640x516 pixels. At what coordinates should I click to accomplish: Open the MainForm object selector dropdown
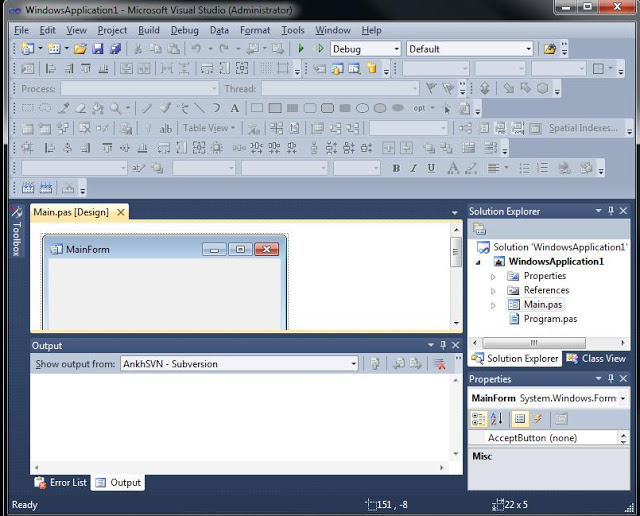[623, 398]
